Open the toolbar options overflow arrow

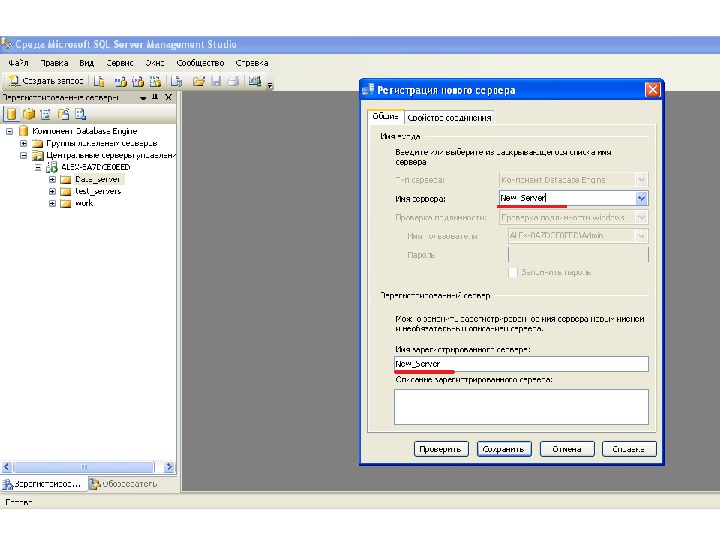coord(270,85)
